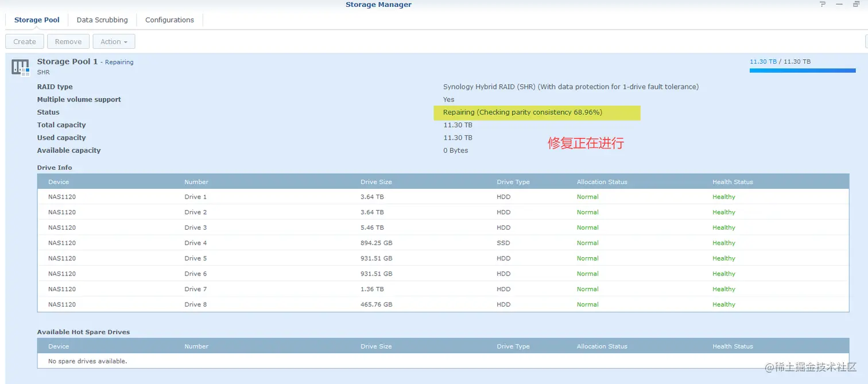Open the help question mark icon
Screen dimensions: 868x384
coord(822,5)
